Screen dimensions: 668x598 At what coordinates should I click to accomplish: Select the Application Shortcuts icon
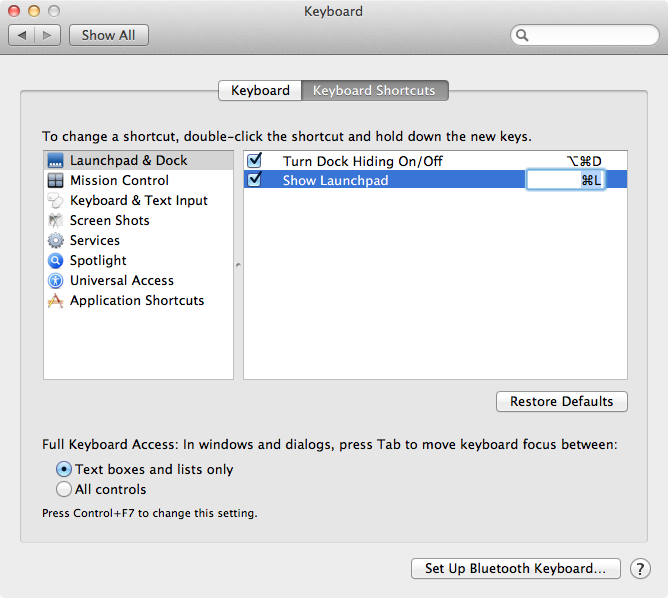55,301
